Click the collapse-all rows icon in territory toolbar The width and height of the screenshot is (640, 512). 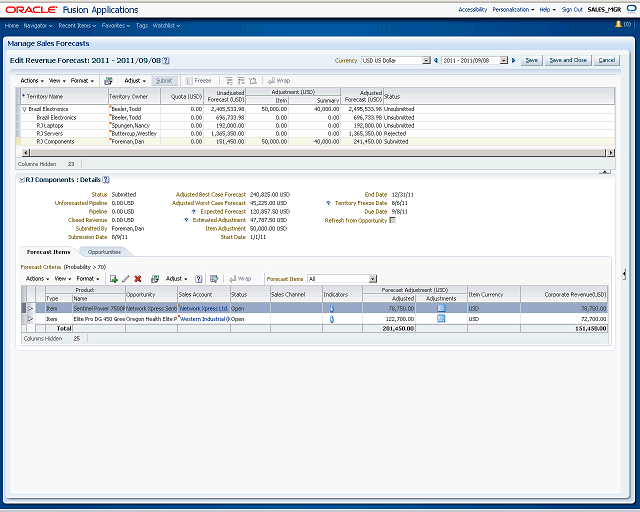click(x=241, y=81)
